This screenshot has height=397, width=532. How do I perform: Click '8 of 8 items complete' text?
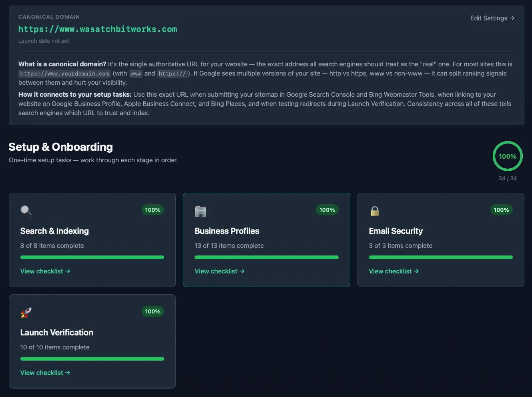click(x=52, y=245)
